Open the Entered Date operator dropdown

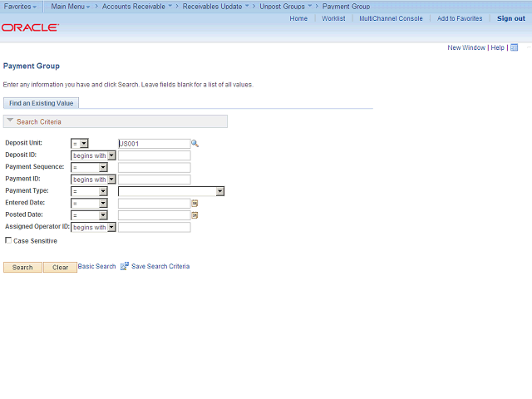(x=89, y=203)
